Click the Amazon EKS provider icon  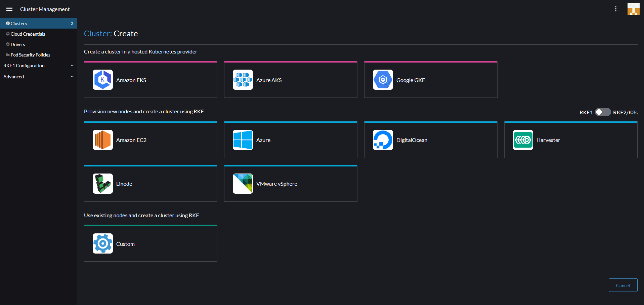click(103, 80)
